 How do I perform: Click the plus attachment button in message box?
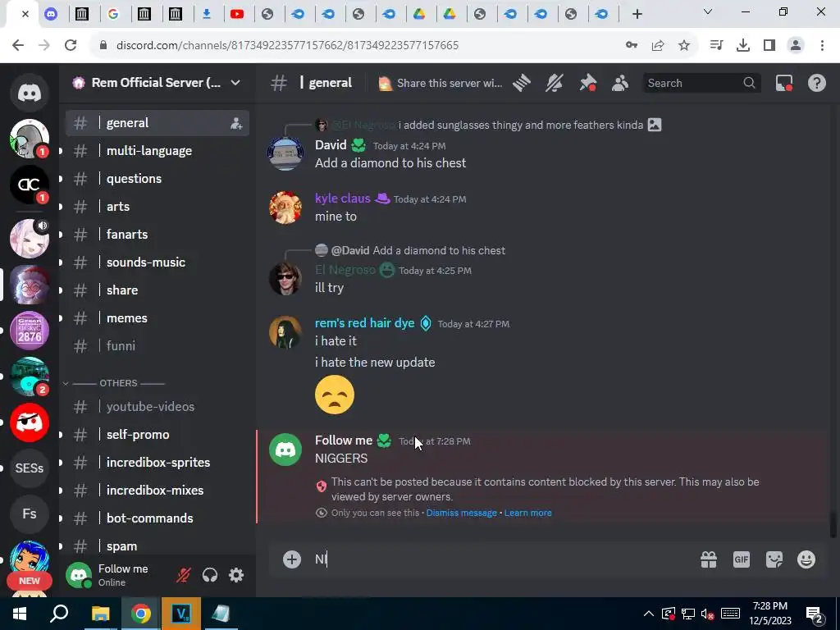coord(292,559)
